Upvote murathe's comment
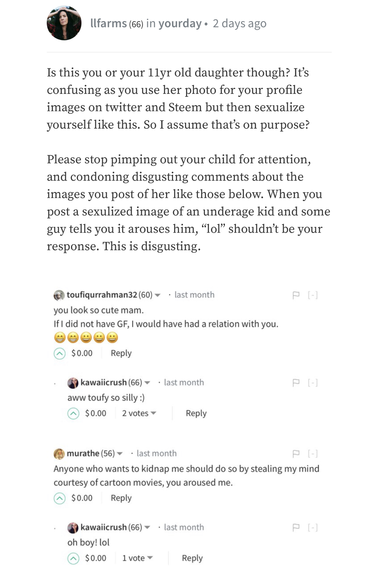This screenshot has height=588, width=368. point(59,498)
